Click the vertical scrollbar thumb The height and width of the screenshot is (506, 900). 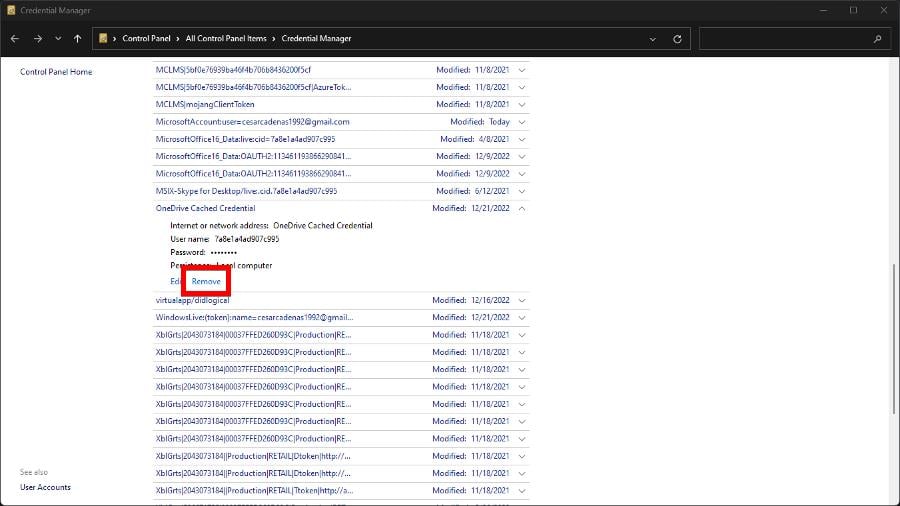[894, 338]
